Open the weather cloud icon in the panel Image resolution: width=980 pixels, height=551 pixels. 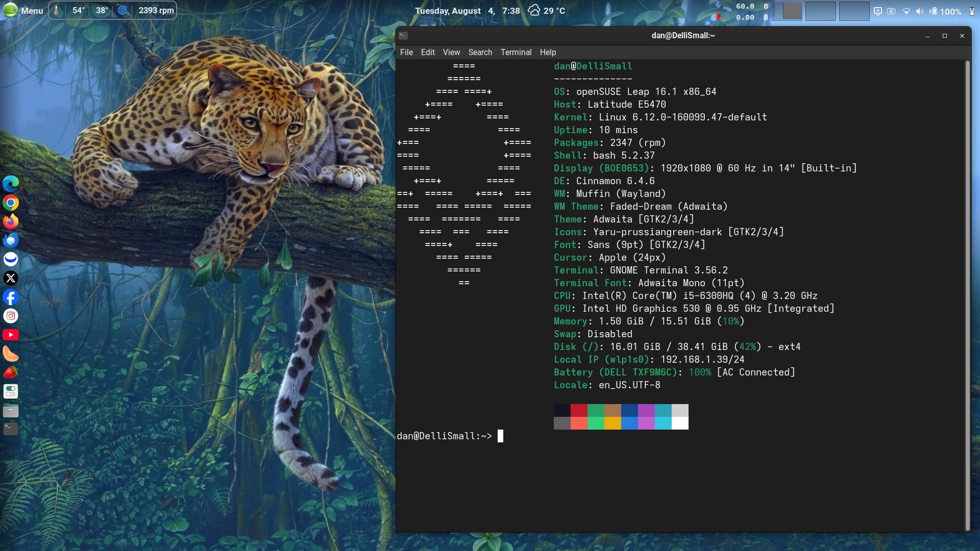534,10
